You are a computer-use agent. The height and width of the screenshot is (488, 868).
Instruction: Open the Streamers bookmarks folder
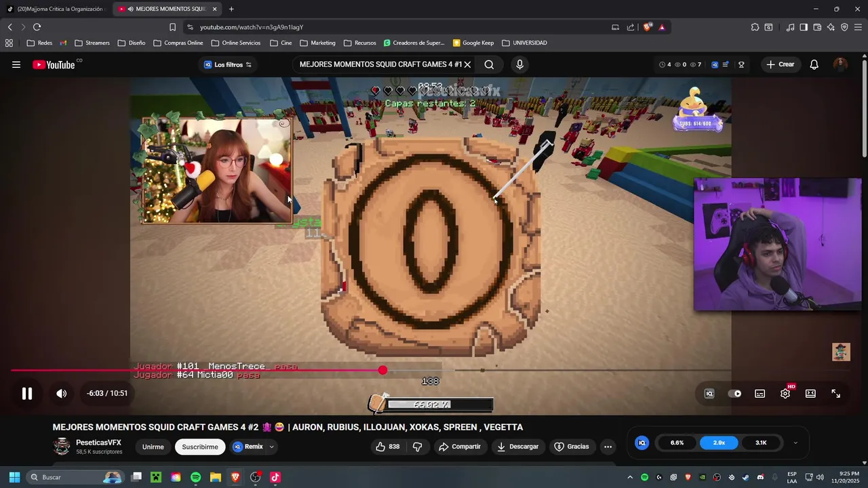[92, 43]
